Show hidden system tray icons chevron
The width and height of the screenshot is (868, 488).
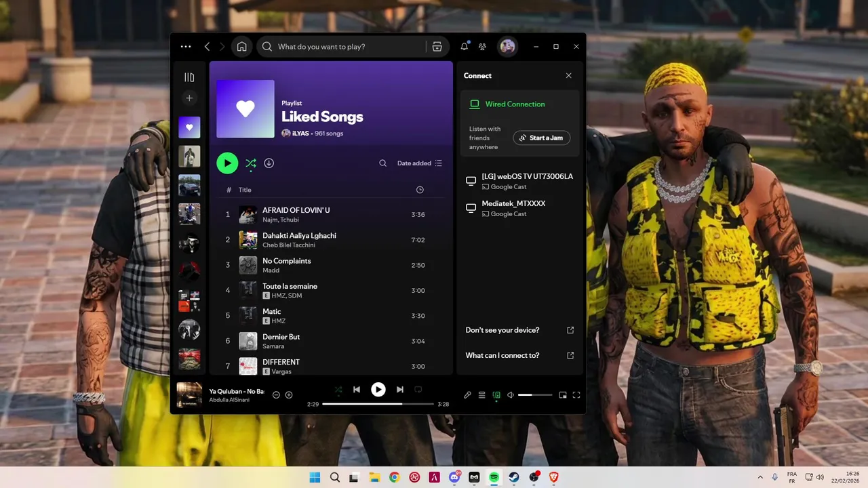[x=760, y=477]
